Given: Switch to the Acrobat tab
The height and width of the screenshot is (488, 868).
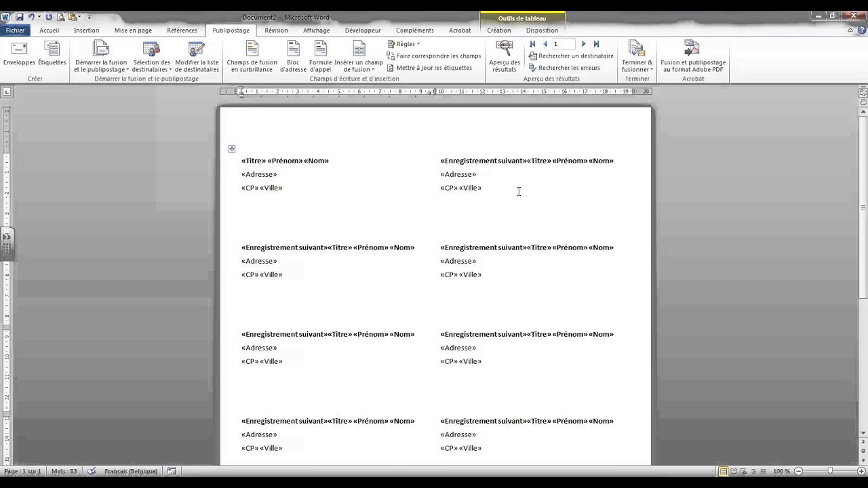Looking at the screenshot, I should pyautogui.click(x=460, y=30).
